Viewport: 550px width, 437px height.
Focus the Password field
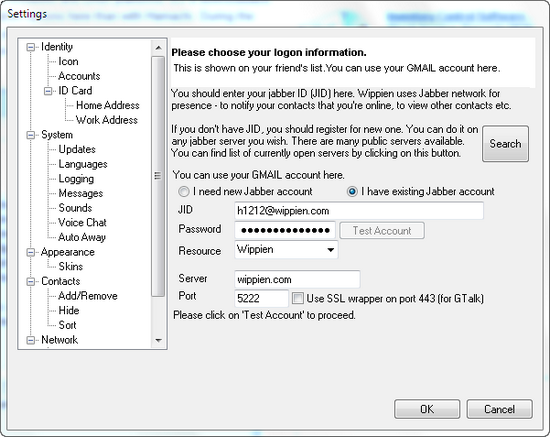(285, 230)
